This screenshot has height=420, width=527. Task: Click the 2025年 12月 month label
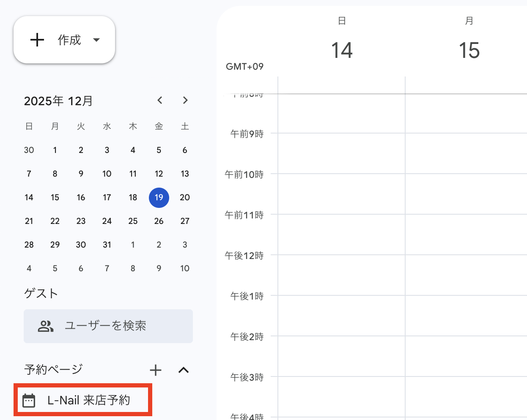coord(58,101)
